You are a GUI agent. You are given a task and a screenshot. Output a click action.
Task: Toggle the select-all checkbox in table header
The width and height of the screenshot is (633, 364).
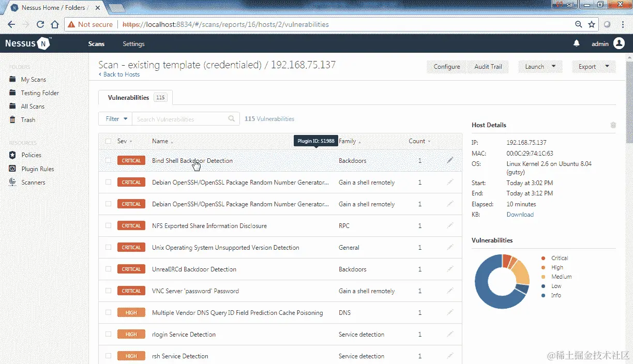[108, 141]
